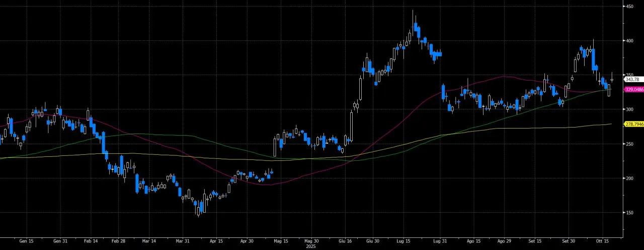Select the Ott 15 date marker

coord(603,241)
